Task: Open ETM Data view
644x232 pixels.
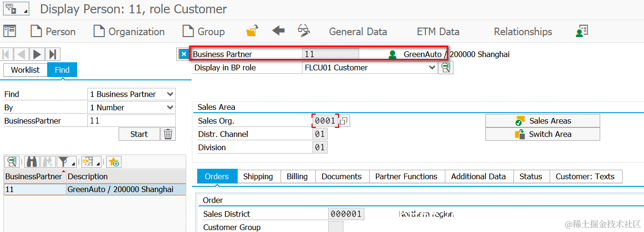Action: (x=438, y=31)
